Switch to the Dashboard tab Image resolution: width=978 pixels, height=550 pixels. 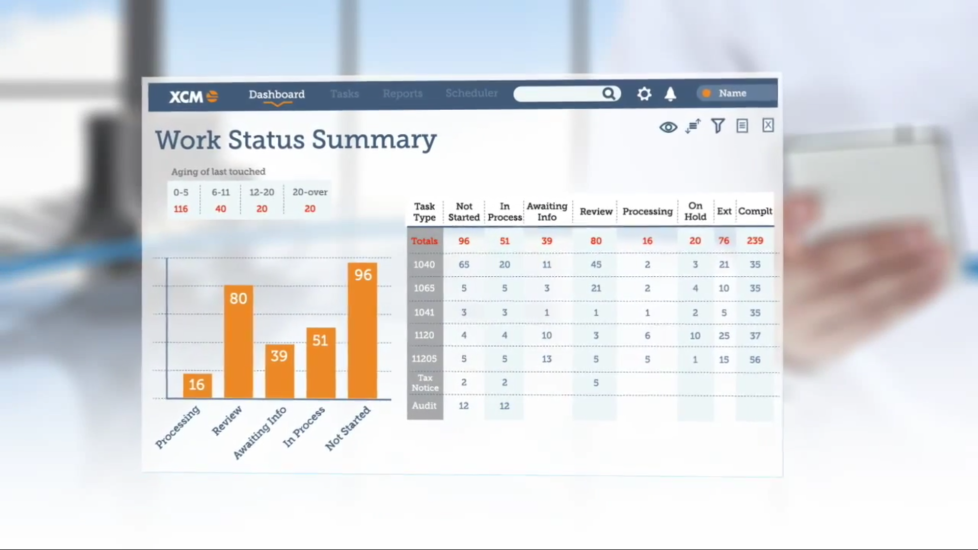click(277, 95)
